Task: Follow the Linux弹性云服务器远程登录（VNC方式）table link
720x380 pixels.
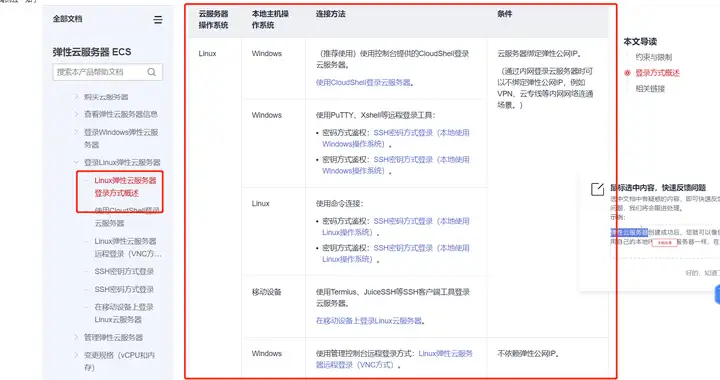Action: [x=394, y=359]
